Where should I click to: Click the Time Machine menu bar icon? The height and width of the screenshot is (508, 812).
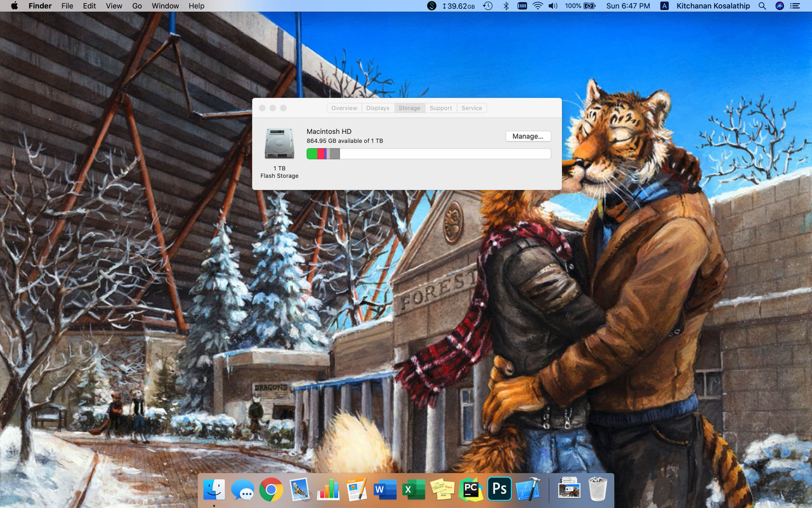(487, 6)
